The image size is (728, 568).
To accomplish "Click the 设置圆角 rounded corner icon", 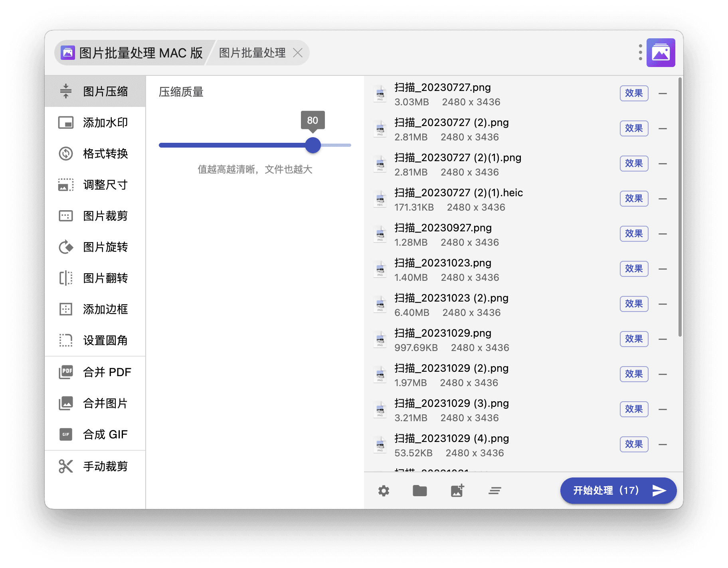I will coord(66,340).
